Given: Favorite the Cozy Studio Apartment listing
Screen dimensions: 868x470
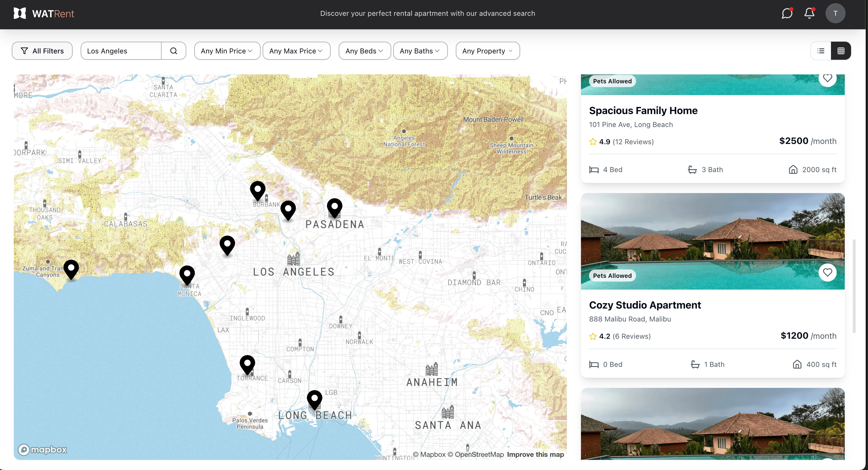Looking at the screenshot, I should click(x=827, y=272).
